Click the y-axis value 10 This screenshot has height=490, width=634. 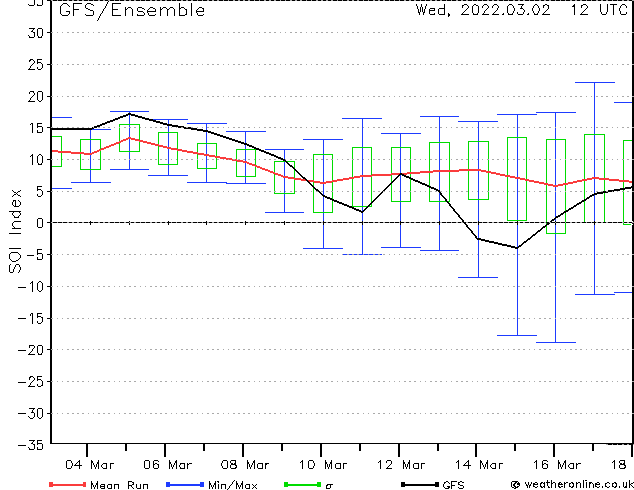(x=36, y=160)
